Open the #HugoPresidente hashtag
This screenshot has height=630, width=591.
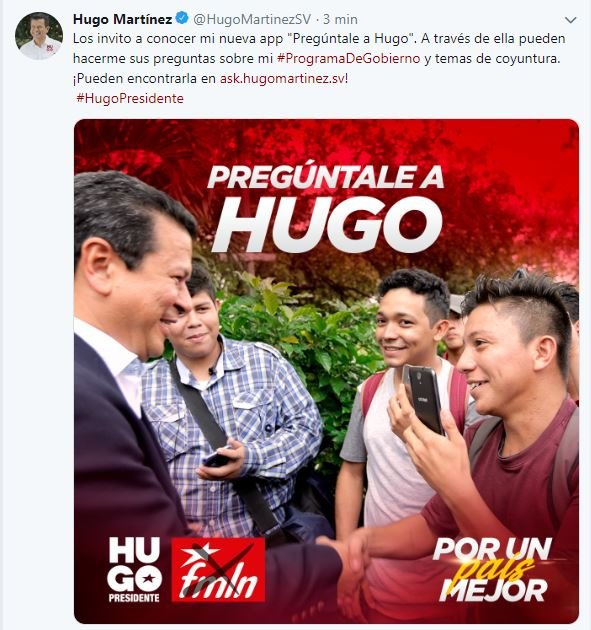point(130,98)
